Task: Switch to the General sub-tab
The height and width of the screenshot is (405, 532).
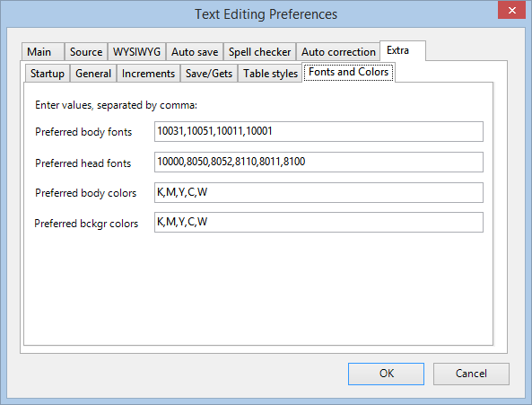Action: click(x=93, y=74)
